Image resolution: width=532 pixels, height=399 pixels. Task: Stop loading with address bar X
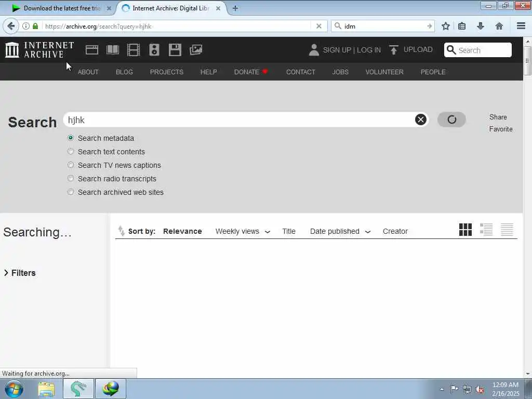pyautogui.click(x=318, y=26)
